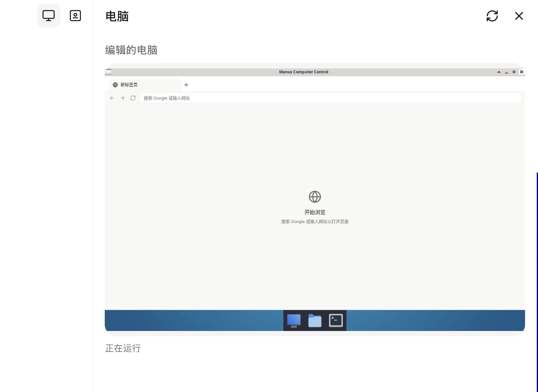Go forward in the browser
The width and height of the screenshot is (538, 392).
(122, 98)
